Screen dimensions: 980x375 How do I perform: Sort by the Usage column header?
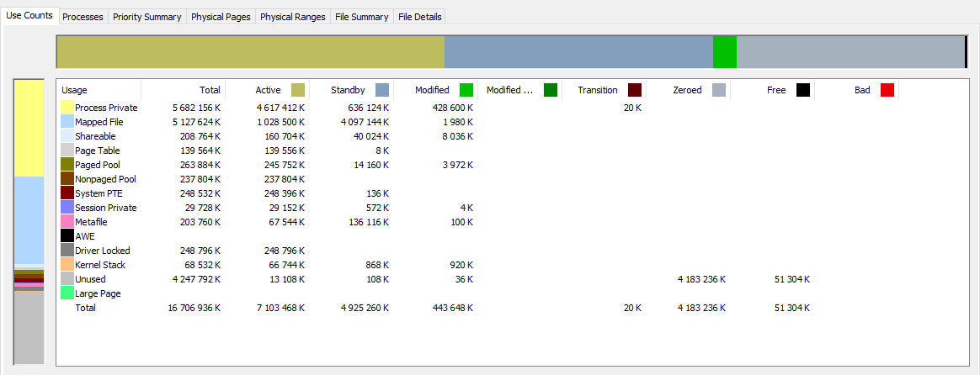[x=74, y=90]
